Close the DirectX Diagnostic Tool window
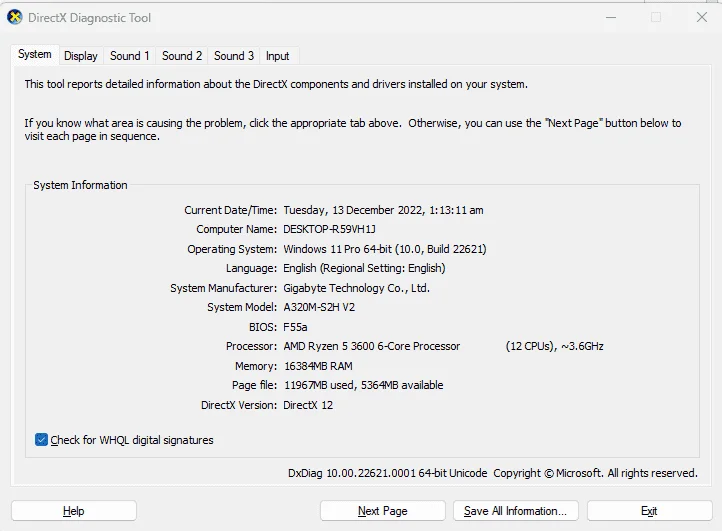The image size is (722, 531). pos(702,18)
